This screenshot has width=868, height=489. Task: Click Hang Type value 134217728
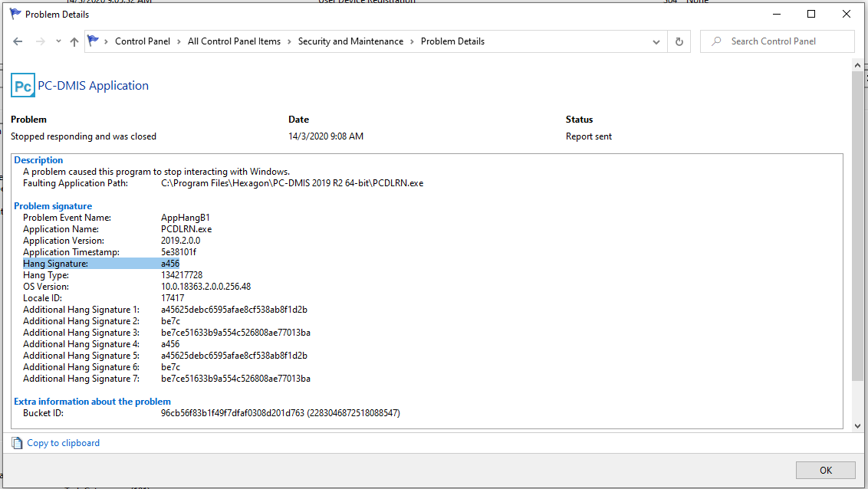pyautogui.click(x=182, y=275)
